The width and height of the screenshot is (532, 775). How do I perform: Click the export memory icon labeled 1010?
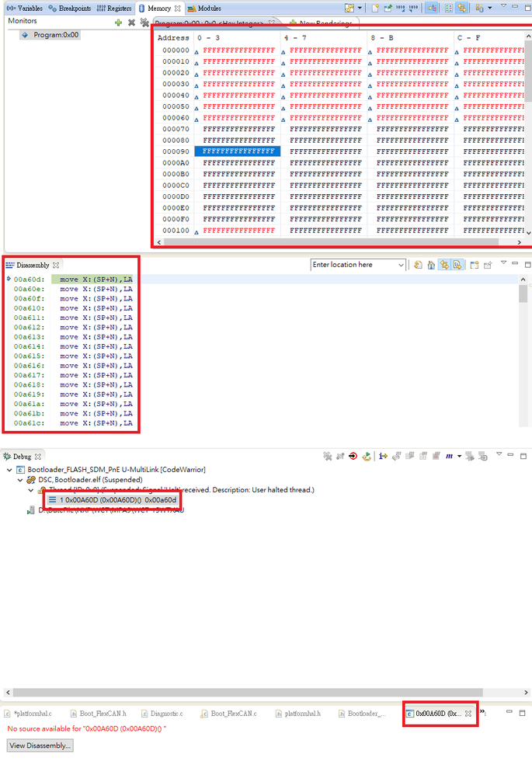point(413,8)
